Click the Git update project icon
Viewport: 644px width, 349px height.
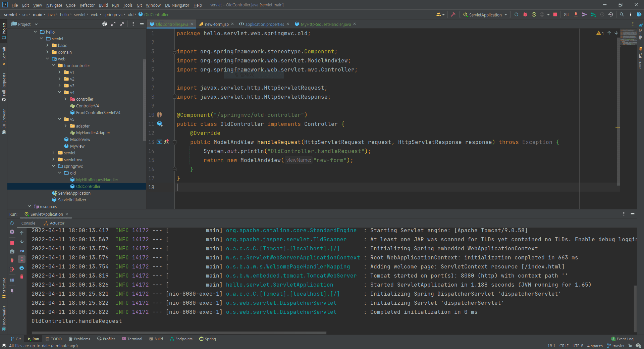(576, 15)
